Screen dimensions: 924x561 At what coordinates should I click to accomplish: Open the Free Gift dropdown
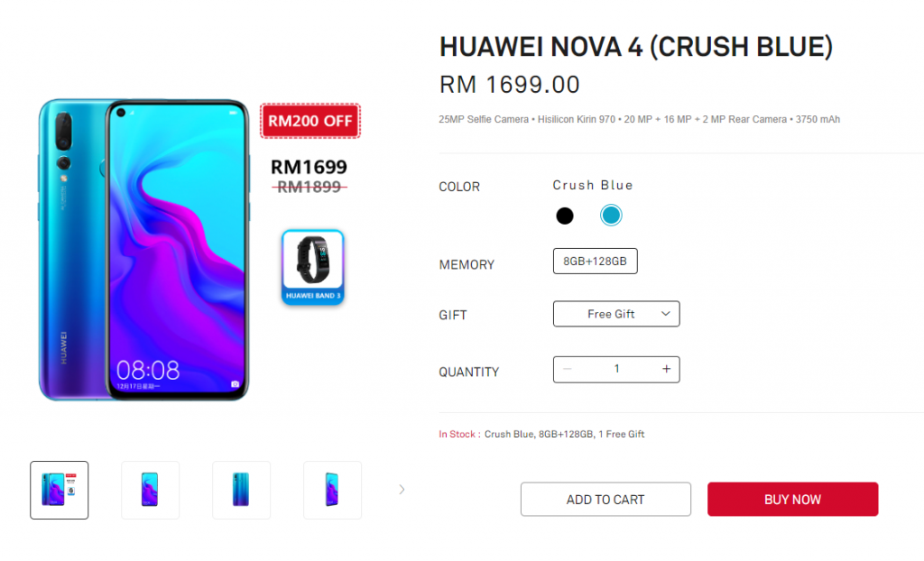[x=615, y=314]
